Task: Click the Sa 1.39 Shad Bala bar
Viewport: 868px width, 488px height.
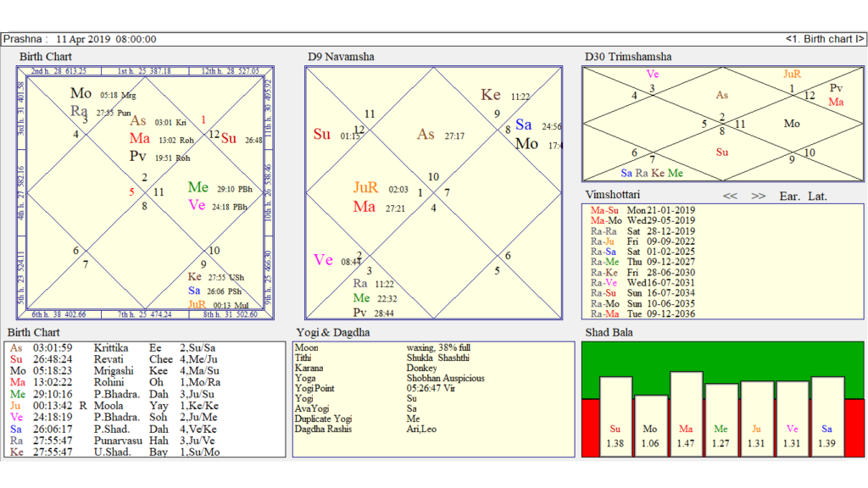Action: [x=827, y=417]
